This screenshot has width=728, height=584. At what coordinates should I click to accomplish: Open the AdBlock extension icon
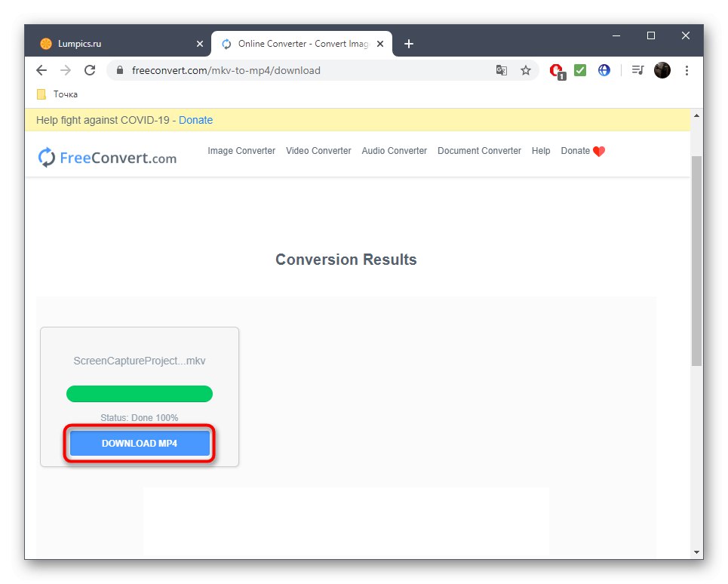pos(556,69)
